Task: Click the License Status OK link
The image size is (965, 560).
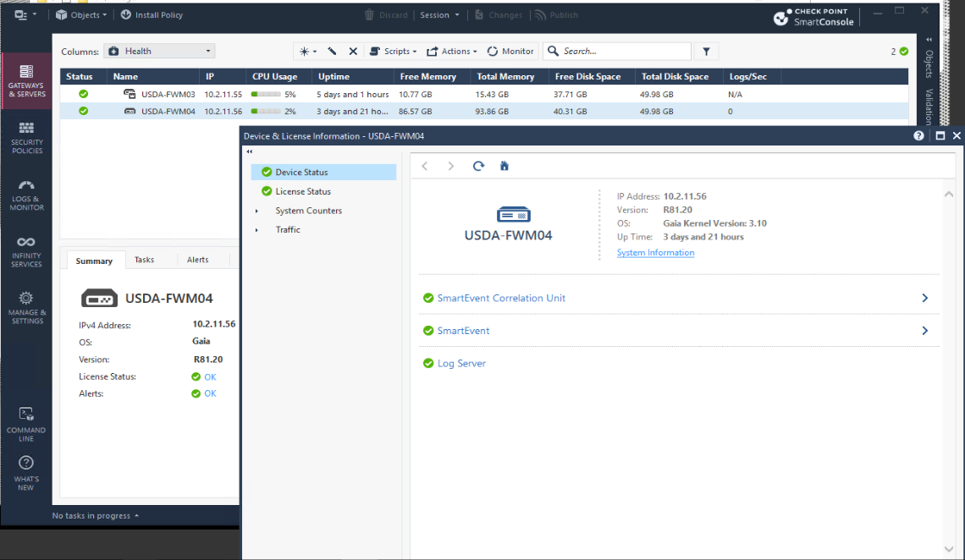Action: click(210, 376)
